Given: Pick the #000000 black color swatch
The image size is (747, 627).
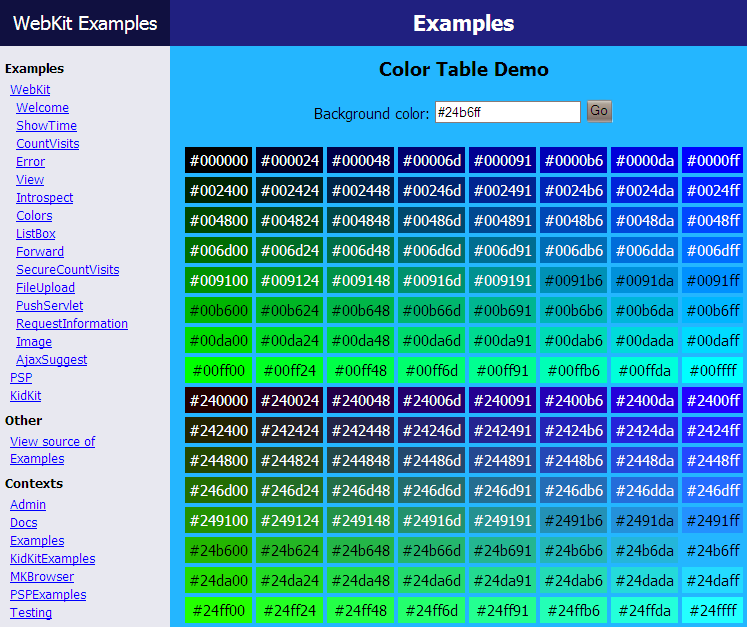Looking at the screenshot, I should pyautogui.click(x=219, y=161).
